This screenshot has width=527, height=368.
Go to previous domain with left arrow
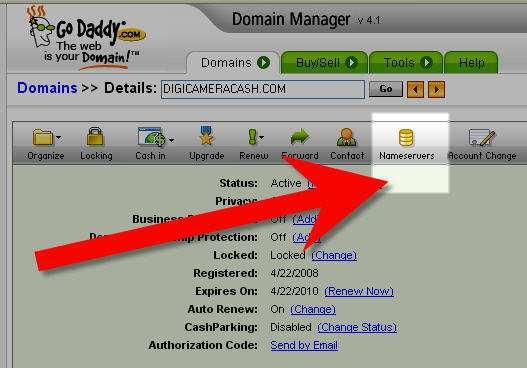[x=415, y=89]
